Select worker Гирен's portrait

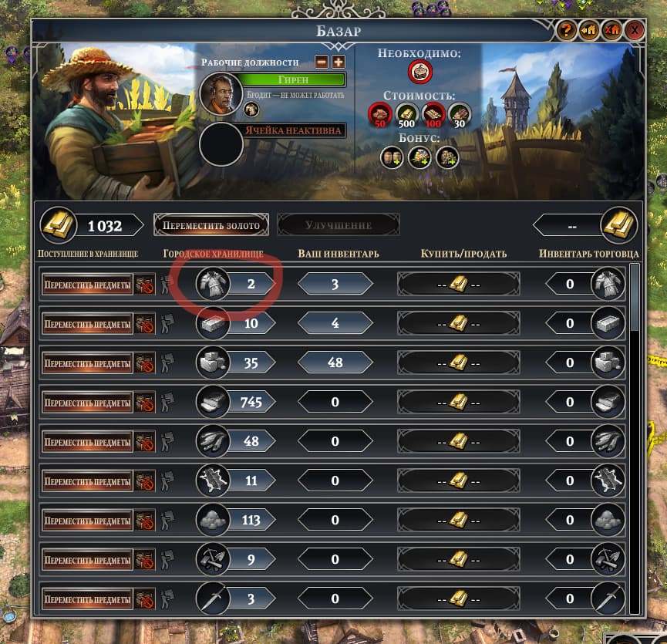click(x=221, y=93)
